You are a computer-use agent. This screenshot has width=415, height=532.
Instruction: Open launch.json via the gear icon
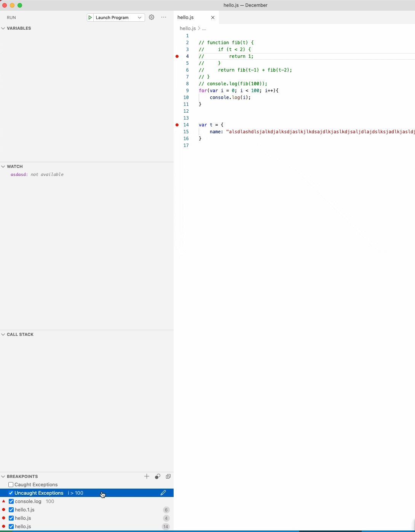tap(152, 18)
